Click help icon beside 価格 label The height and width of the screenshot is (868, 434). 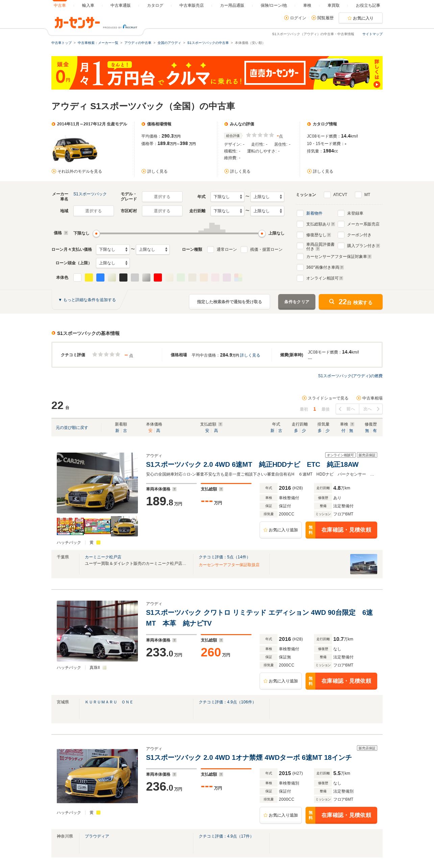click(x=66, y=233)
